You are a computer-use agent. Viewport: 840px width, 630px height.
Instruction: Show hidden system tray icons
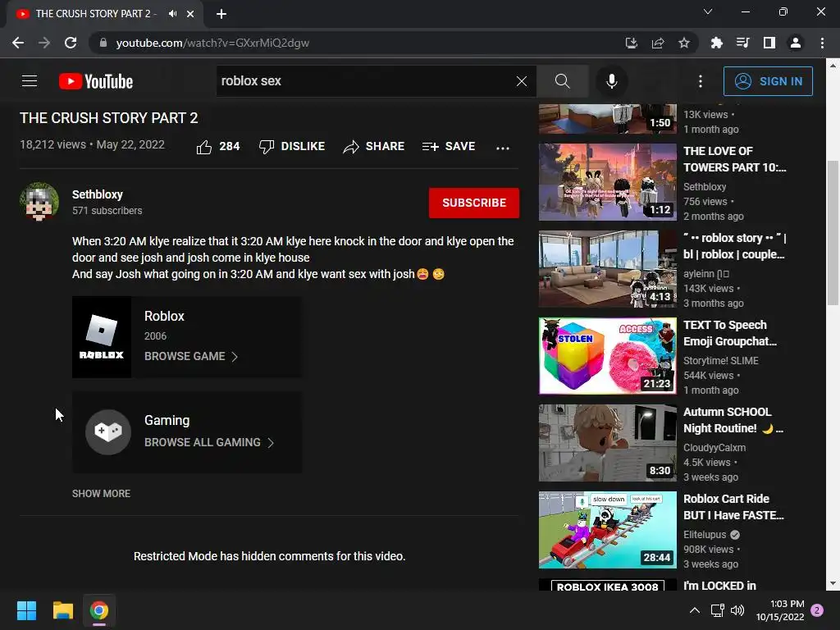click(694, 610)
